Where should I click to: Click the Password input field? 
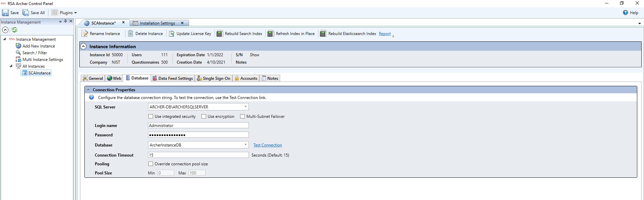point(198,135)
